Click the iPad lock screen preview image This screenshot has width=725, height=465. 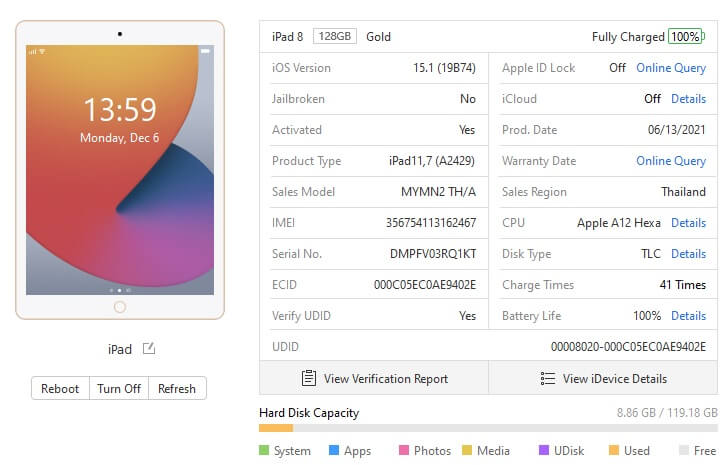pos(120,170)
